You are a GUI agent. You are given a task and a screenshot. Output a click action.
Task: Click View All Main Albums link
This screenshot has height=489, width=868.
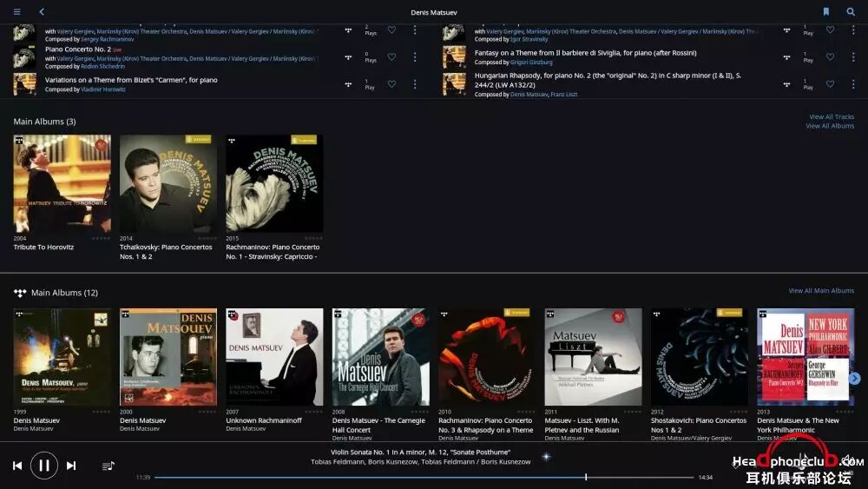[821, 290]
